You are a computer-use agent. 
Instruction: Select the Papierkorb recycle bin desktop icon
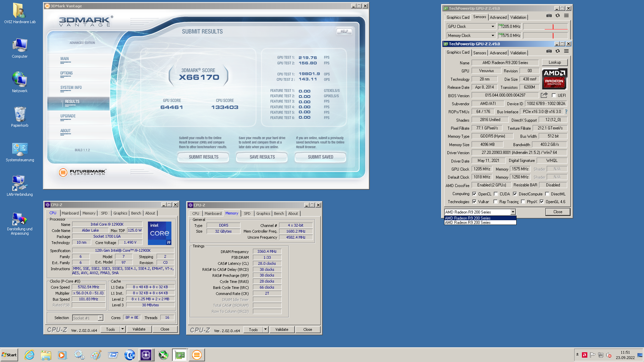tap(20, 117)
